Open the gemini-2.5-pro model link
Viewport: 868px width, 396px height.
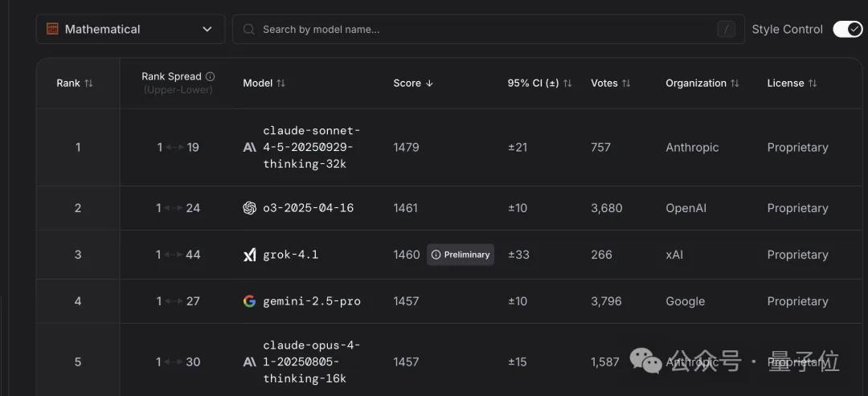coord(312,301)
